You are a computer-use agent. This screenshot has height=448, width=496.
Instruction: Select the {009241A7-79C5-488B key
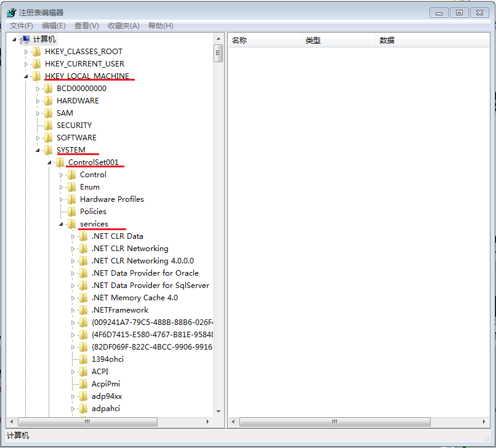click(x=152, y=322)
